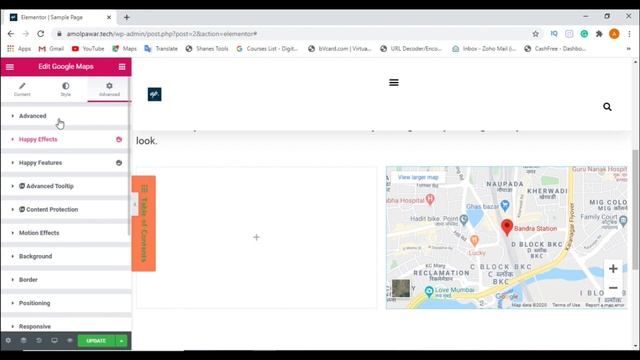Close the Elementor Sample Page tab
The height and width of the screenshot is (360, 640).
click(109, 17)
